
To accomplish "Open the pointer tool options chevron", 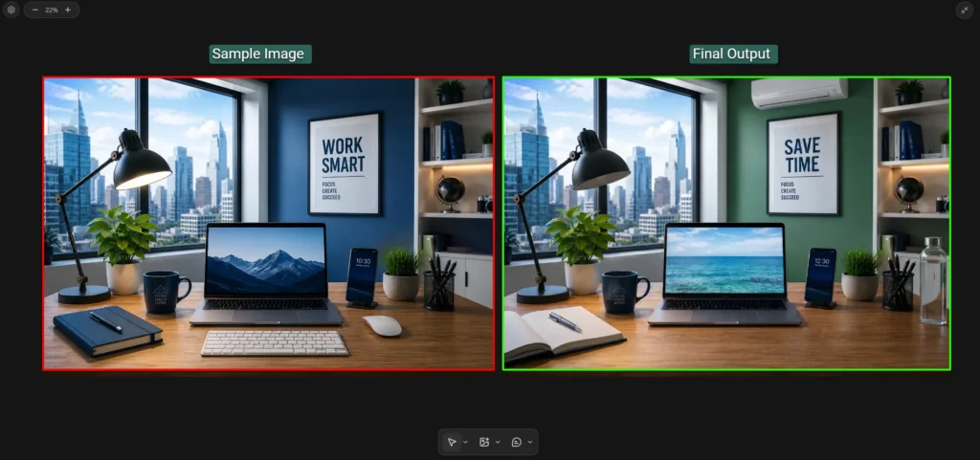I will coord(466,442).
